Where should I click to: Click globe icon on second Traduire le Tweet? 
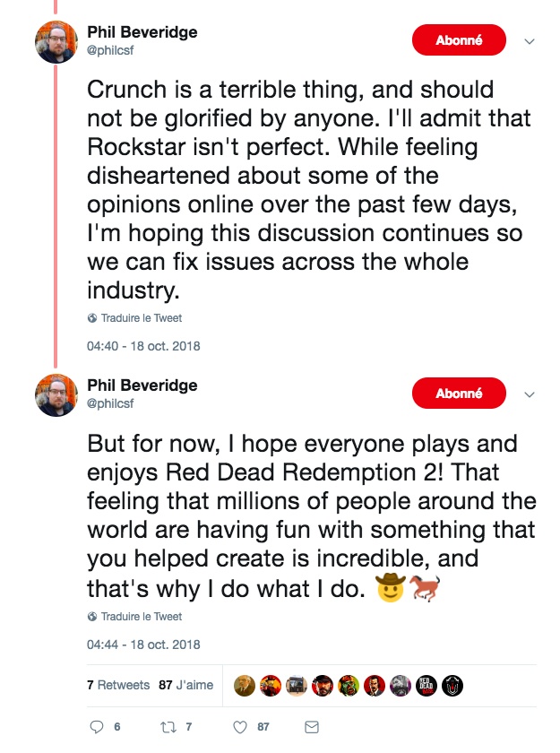[x=92, y=617]
